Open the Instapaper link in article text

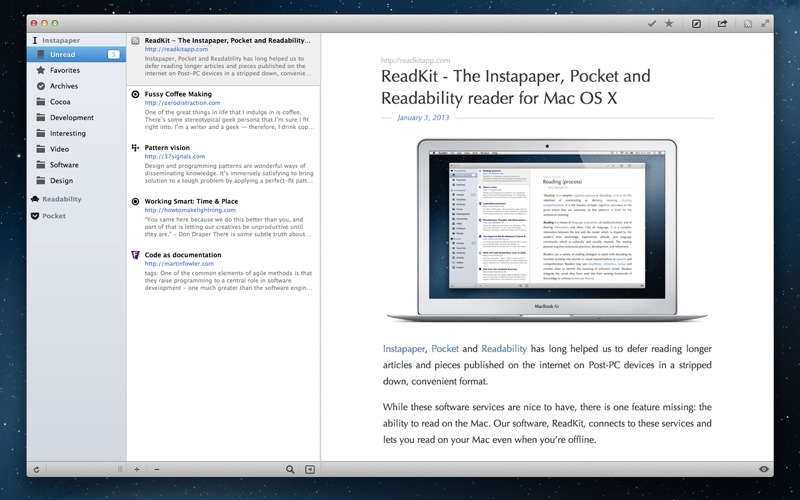[x=404, y=348]
